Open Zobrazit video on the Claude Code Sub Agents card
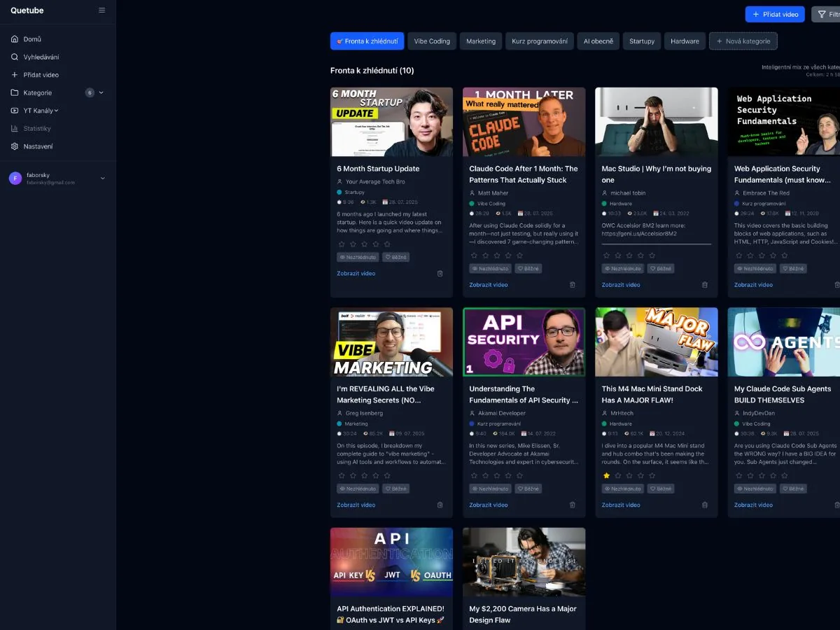 click(x=753, y=505)
